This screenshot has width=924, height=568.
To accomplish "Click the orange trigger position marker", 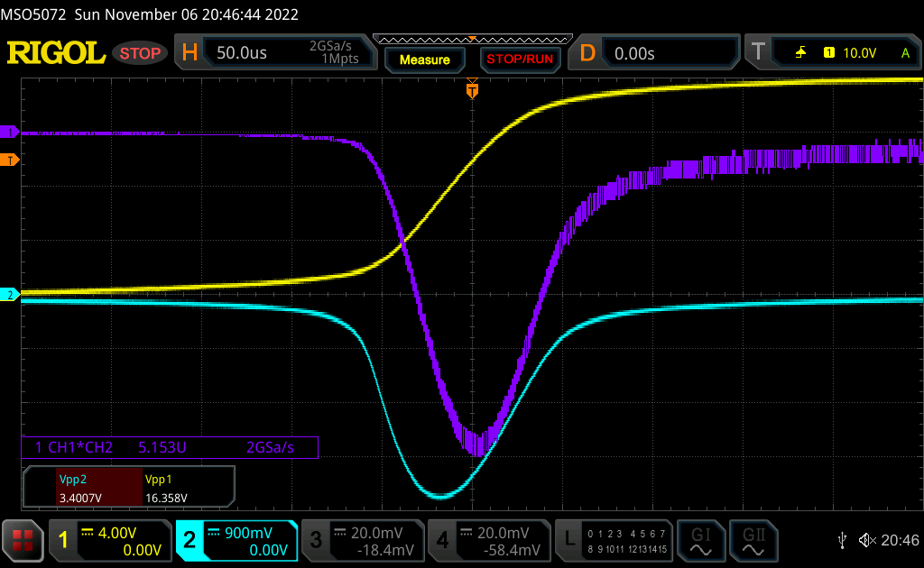I will pyautogui.click(x=471, y=90).
